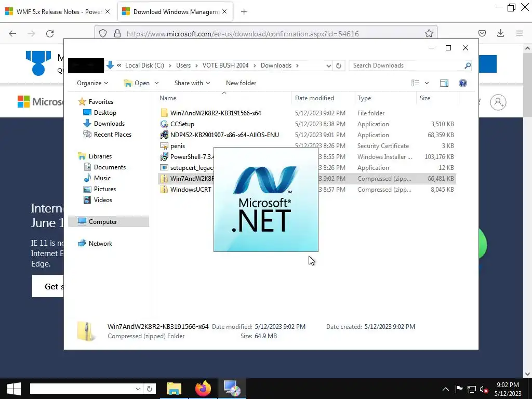Click the Search Downloads field
532x399 pixels.
407,65
